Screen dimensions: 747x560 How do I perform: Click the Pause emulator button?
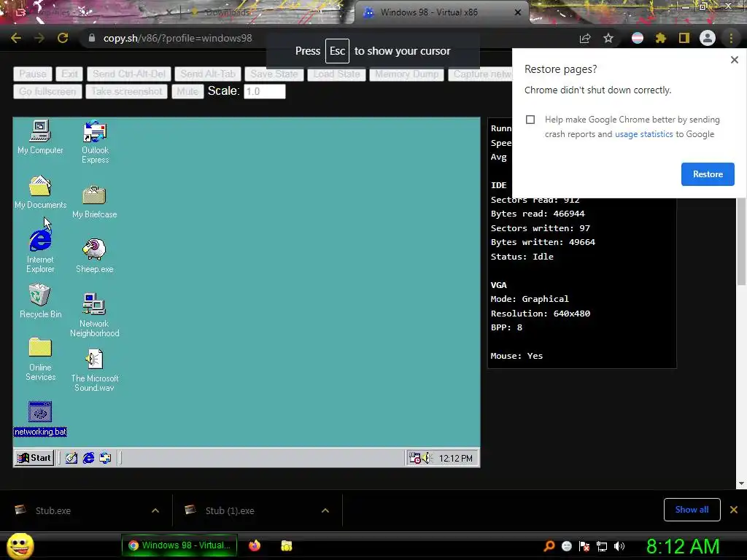pos(32,74)
